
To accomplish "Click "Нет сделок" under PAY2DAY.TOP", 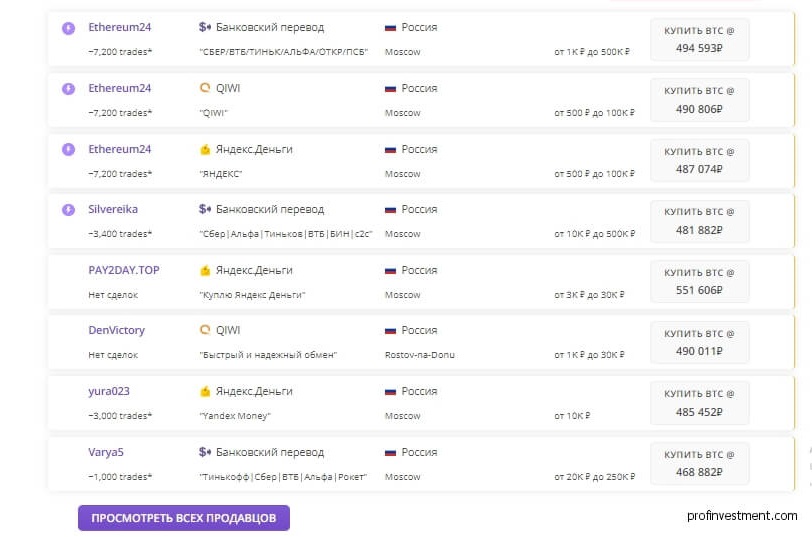I will click(x=113, y=295).
